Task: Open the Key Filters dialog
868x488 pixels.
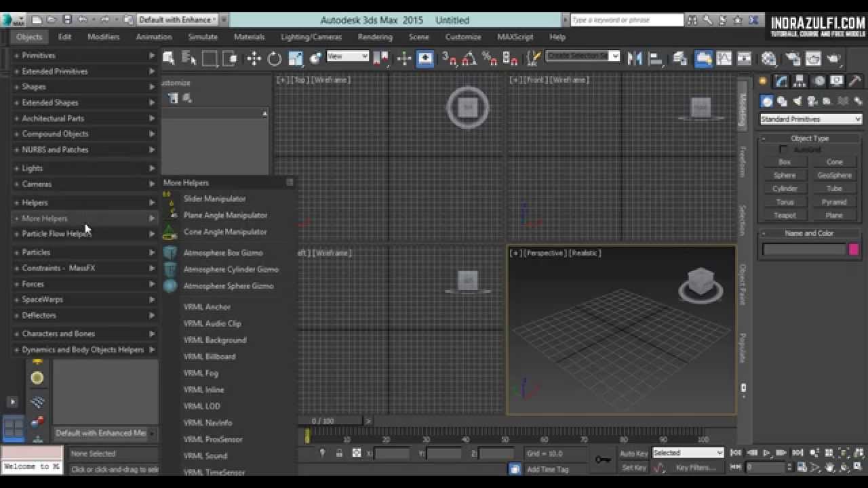Action: [x=696, y=468]
